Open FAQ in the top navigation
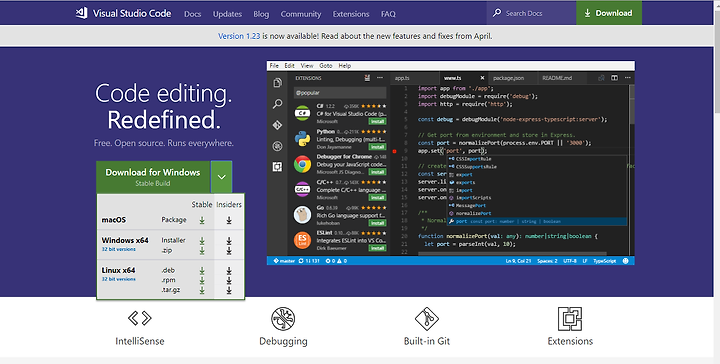This screenshot has width=720, height=364. (388, 14)
